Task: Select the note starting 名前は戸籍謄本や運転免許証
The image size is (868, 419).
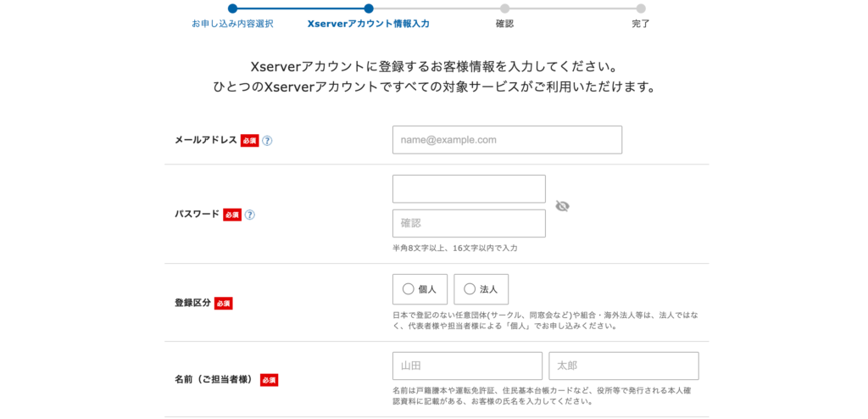Action: pyautogui.click(x=542, y=396)
